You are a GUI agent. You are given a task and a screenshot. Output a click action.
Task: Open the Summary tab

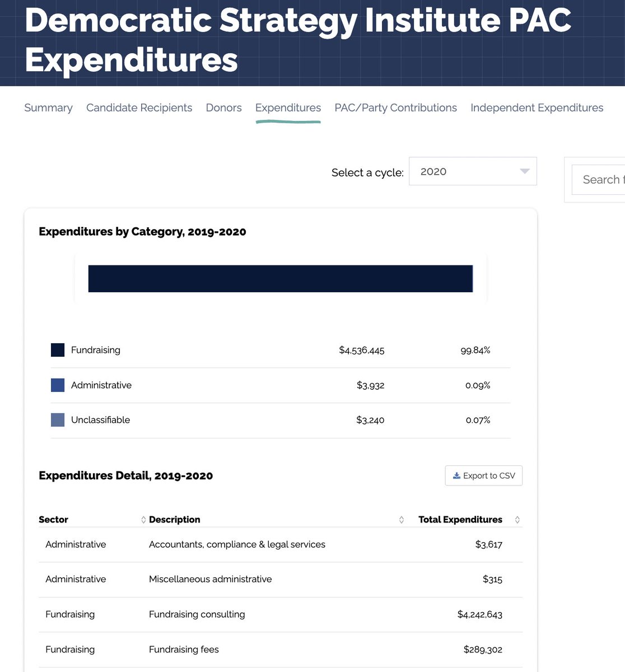pyautogui.click(x=48, y=108)
